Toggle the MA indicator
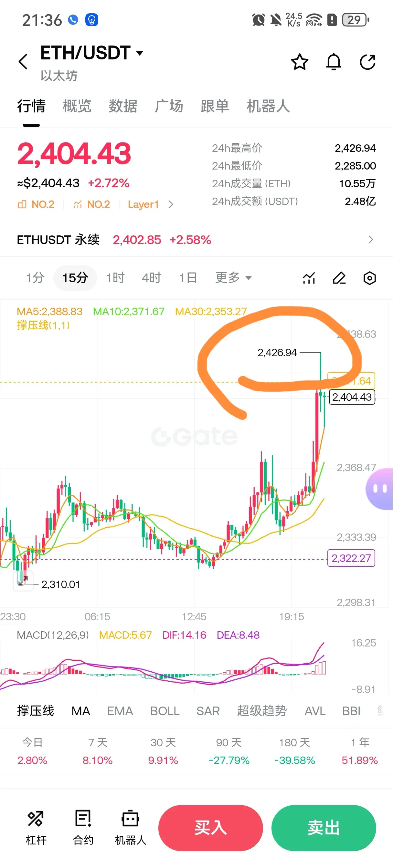Image resolution: width=393 pixels, height=868 pixels. click(x=80, y=711)
